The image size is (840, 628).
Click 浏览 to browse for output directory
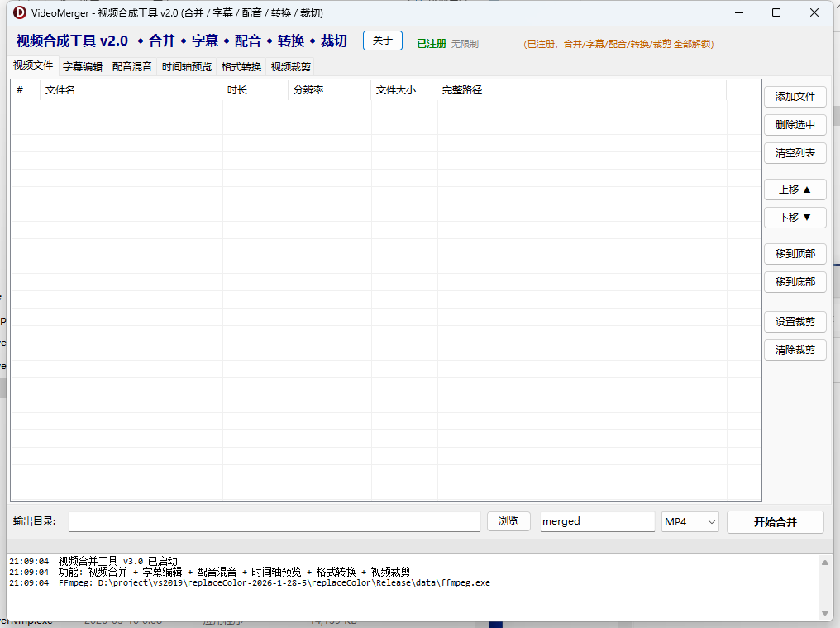click(x=508, y=521)
